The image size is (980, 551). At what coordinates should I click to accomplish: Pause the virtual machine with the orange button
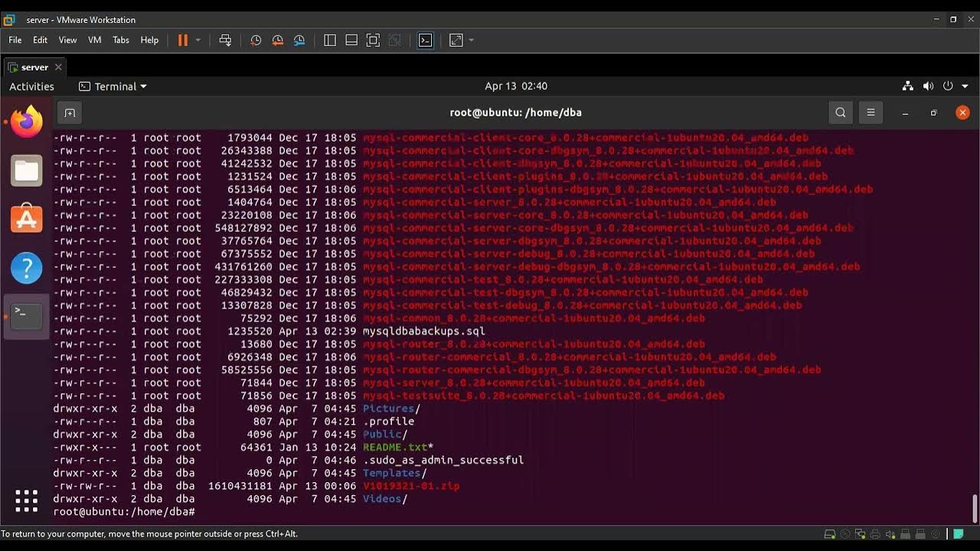183,40
